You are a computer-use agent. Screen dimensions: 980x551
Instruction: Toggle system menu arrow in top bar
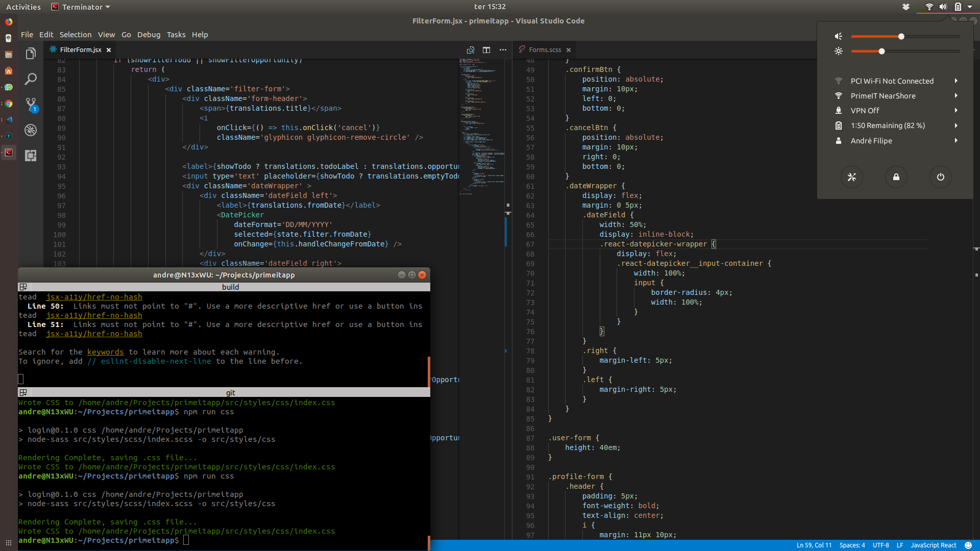[x=970, y=7]
